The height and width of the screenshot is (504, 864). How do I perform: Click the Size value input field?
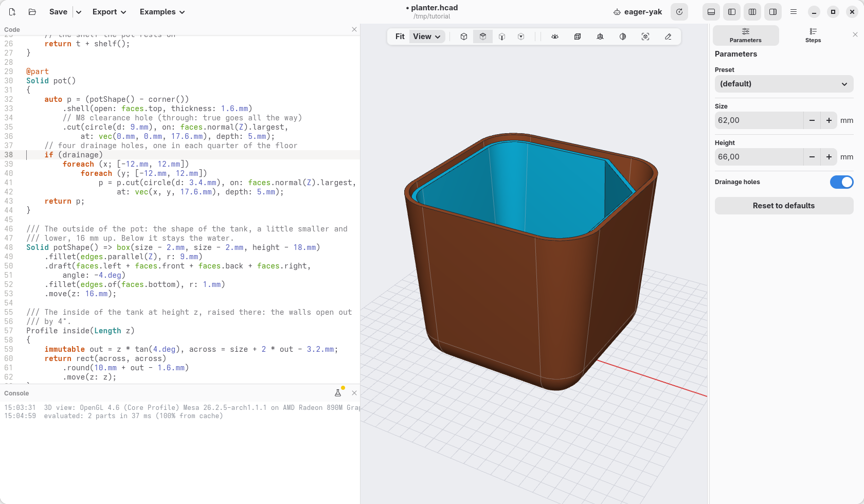pos(759,120)
